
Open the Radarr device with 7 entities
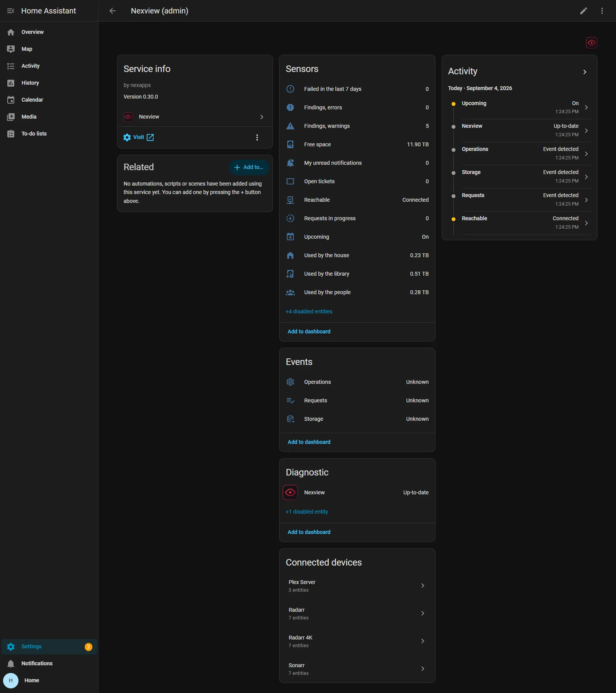tap(357, 613)
